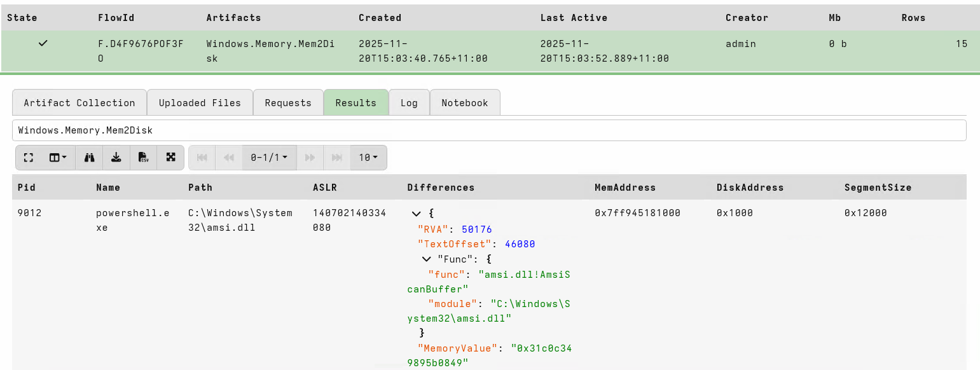Open the 0-1/1 page range dropdown
Image resolution: width=980 pixels, height=370 pixels.
(269, 158)
